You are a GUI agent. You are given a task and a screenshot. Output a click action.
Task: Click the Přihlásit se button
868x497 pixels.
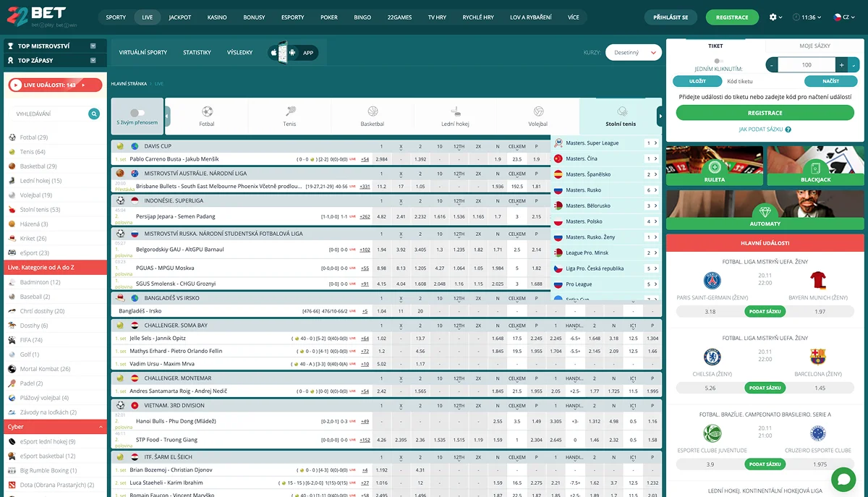click(x=671, y=17)
